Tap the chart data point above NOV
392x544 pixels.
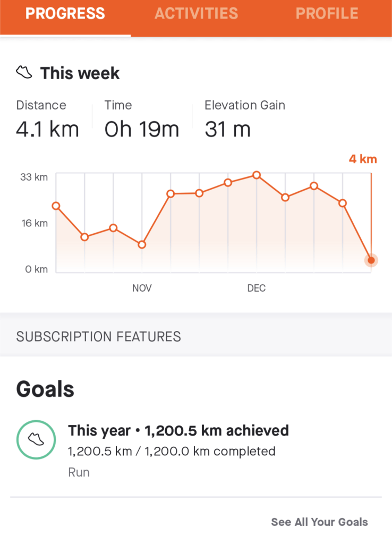click(142, 245)
